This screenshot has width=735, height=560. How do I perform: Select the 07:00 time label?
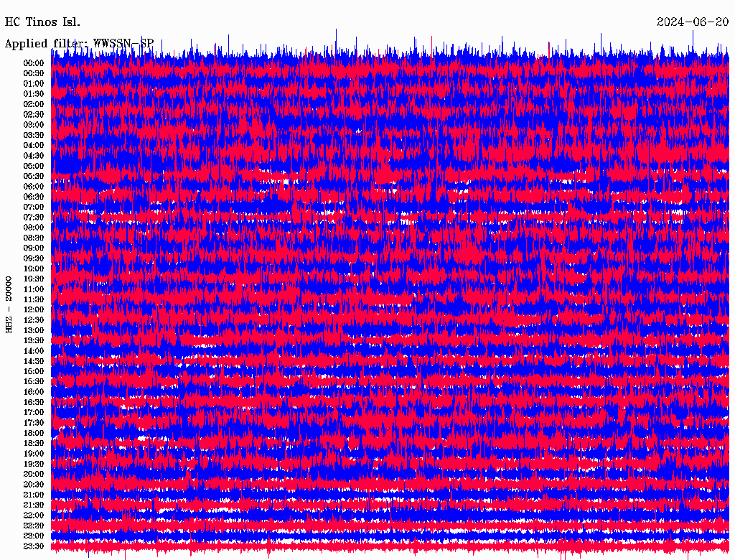(x=34, y=207)
